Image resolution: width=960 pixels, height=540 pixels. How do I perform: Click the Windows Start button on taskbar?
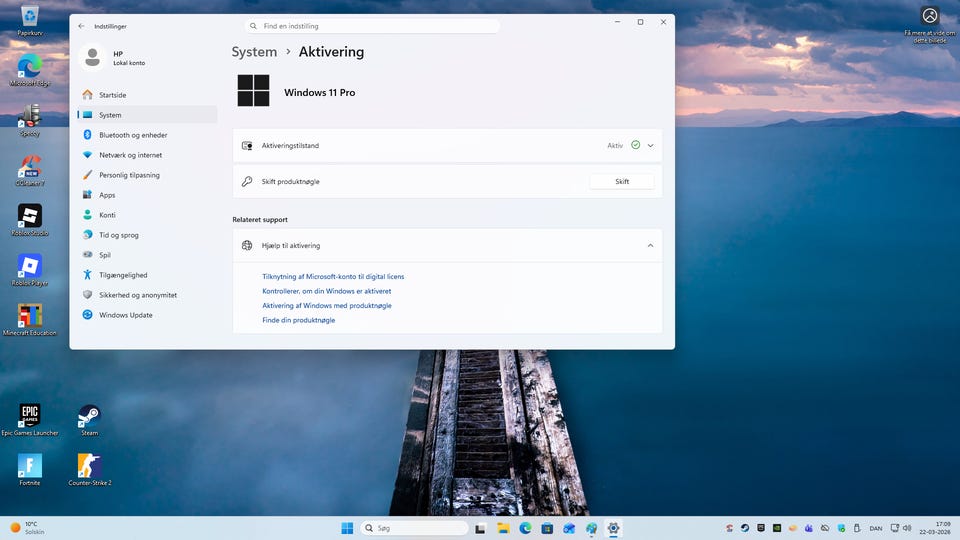tap(347, 528)
